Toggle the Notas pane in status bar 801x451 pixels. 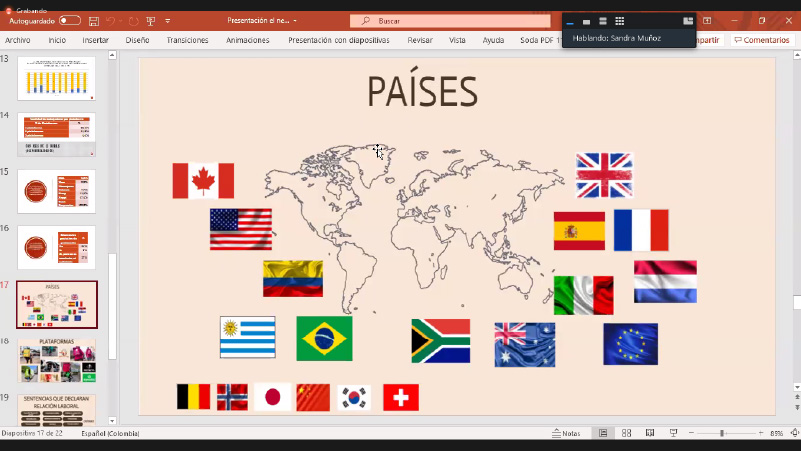click(566, 433)
